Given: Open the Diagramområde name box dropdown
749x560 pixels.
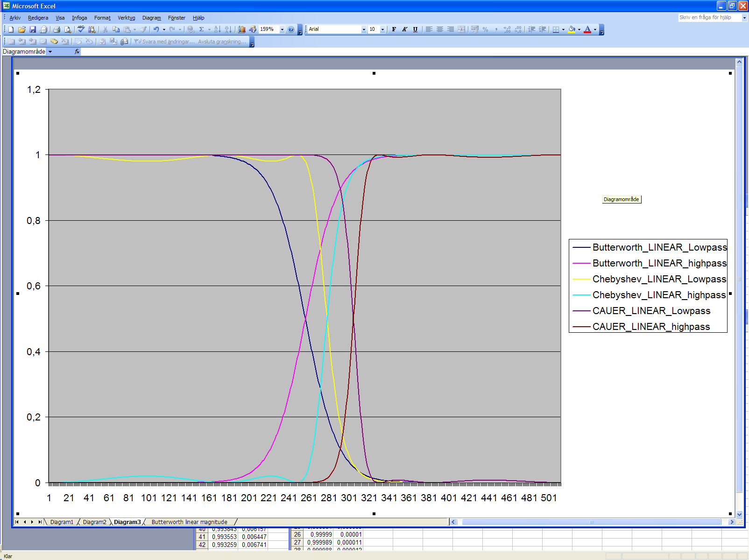Looking at the screenshot, I should click(x=50, y=52).
